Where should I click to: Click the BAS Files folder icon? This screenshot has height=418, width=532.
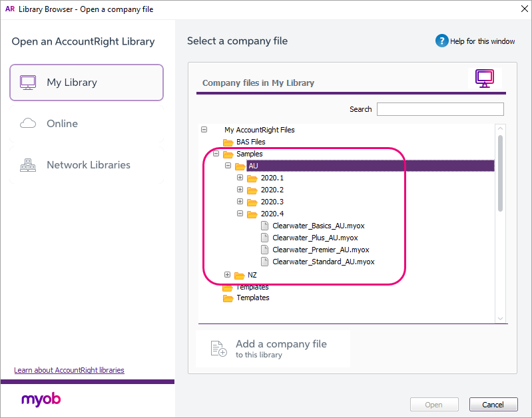(x=228, y=142)
